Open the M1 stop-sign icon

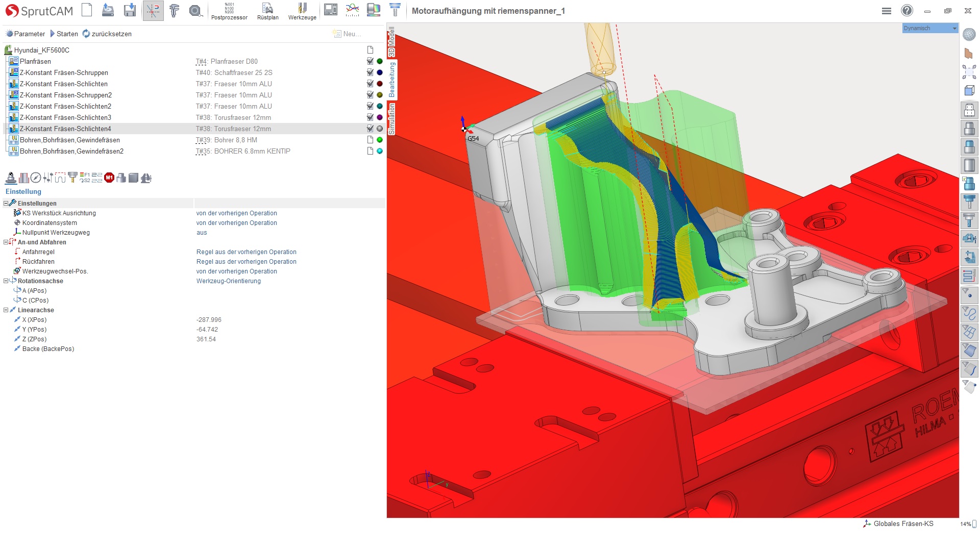click(109, 178)
